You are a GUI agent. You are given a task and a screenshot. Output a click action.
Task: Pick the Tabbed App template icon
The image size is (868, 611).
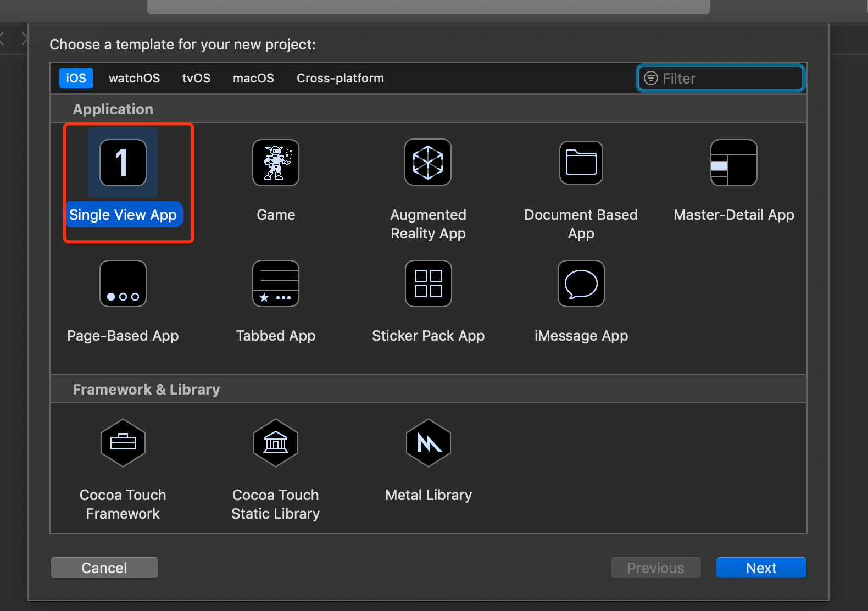point(276,284)
